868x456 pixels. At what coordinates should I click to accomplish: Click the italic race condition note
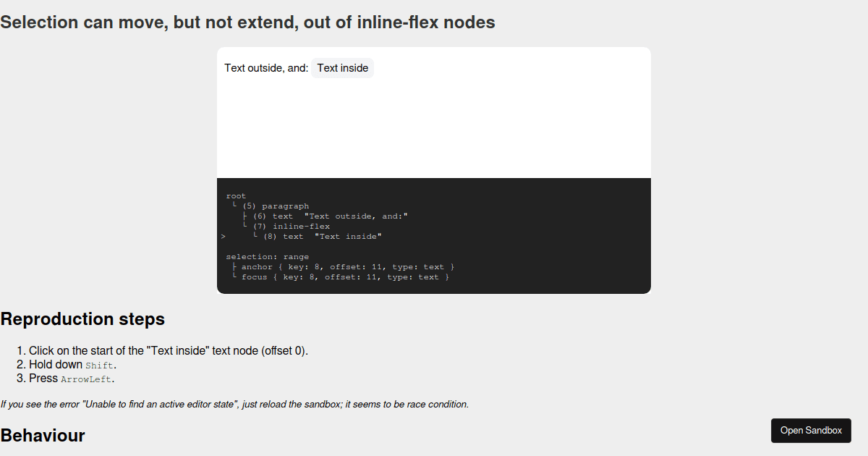(x=234, y=404)
